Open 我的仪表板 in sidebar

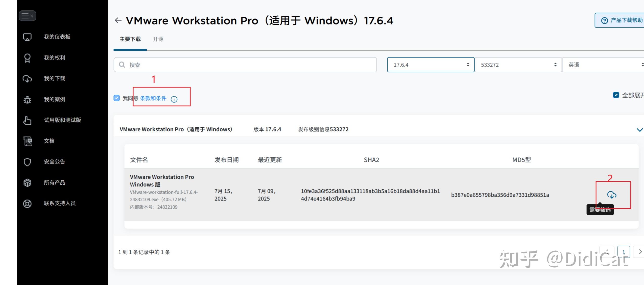[57, 37]
